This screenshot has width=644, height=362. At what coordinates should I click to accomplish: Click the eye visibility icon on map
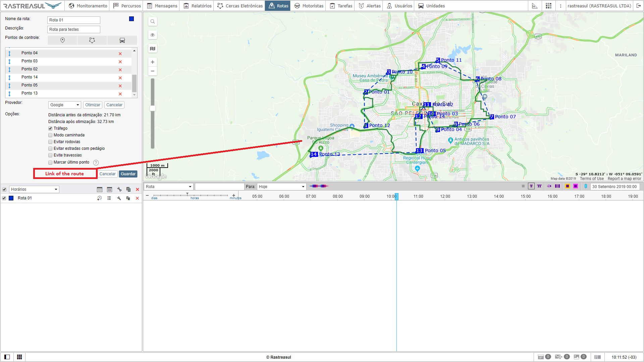click(x=153, y=35)
